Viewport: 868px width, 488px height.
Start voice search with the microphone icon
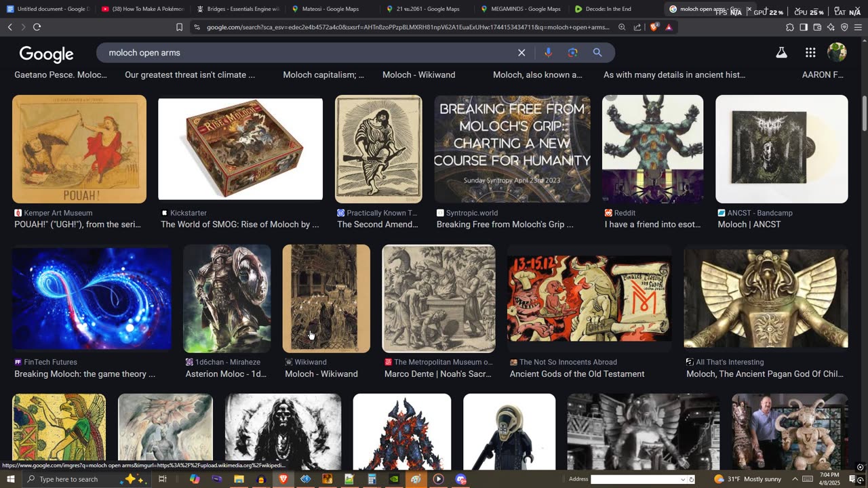(x=548, y=52)
